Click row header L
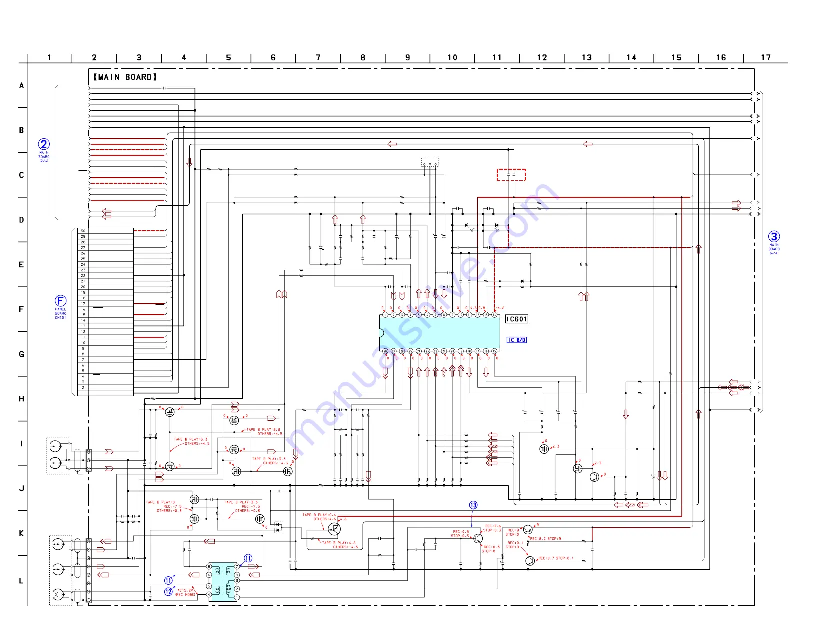The height and width of the screenshot is (632, 840). (x=21, y=581)
